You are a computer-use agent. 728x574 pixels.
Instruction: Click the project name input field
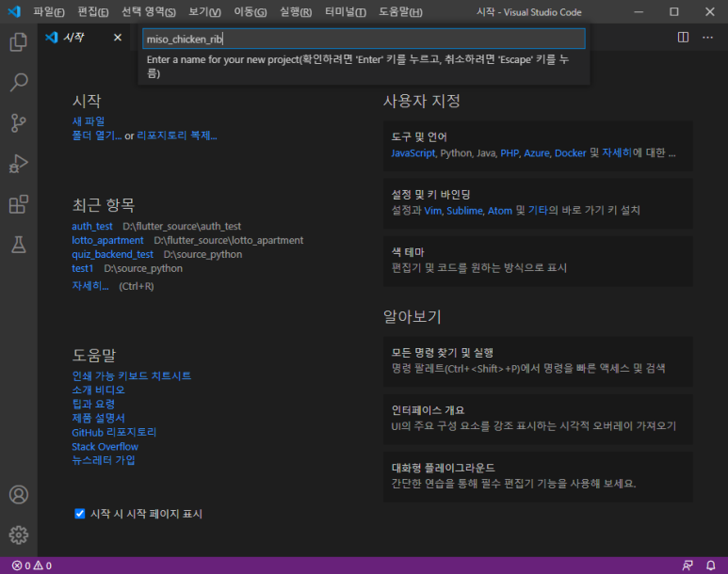coord(364,39)
